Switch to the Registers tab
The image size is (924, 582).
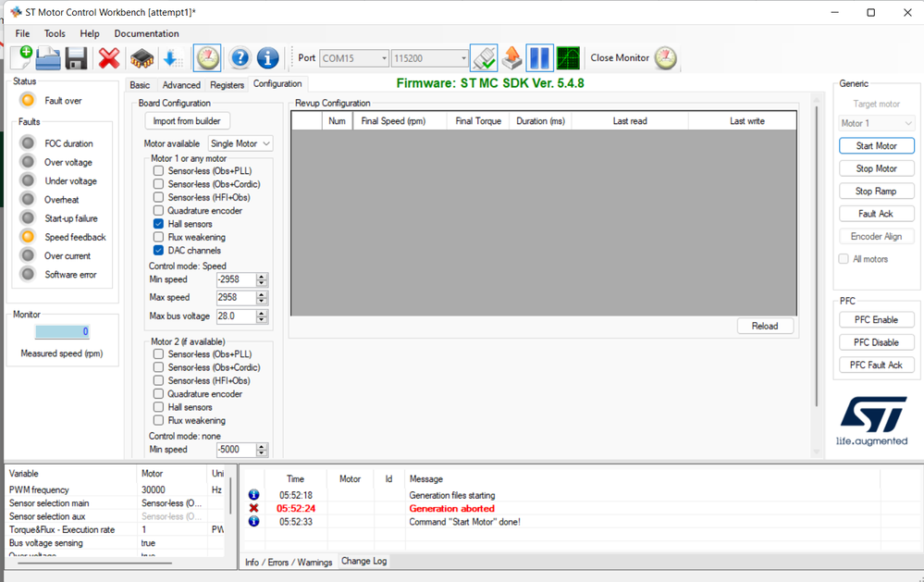pos(227,85)
